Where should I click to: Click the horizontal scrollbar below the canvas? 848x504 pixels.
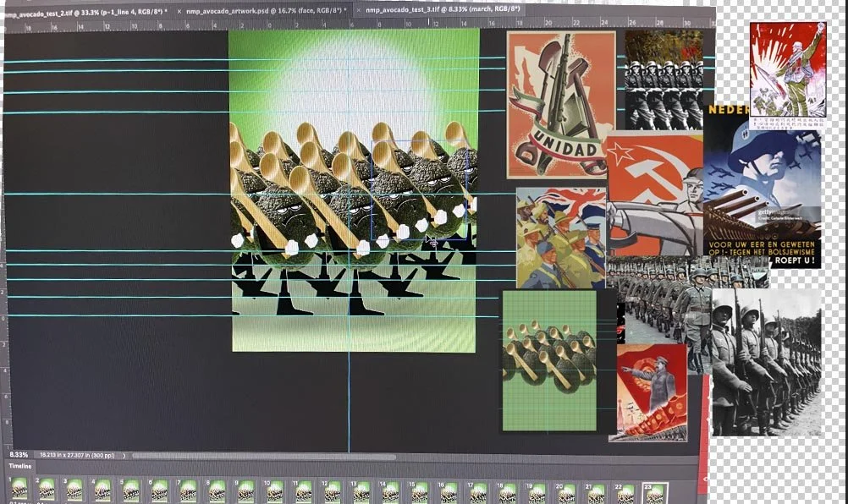click(265, 456)
